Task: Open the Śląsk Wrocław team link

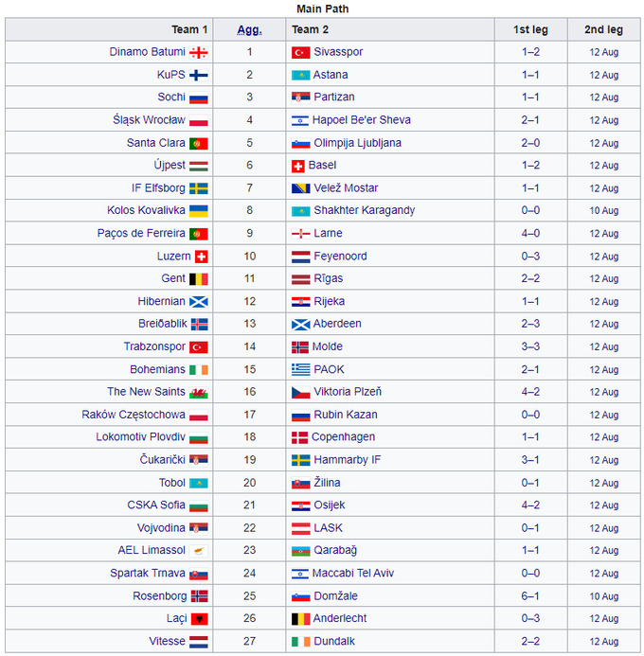Action: pyautogui.click(x=149, y=120)
